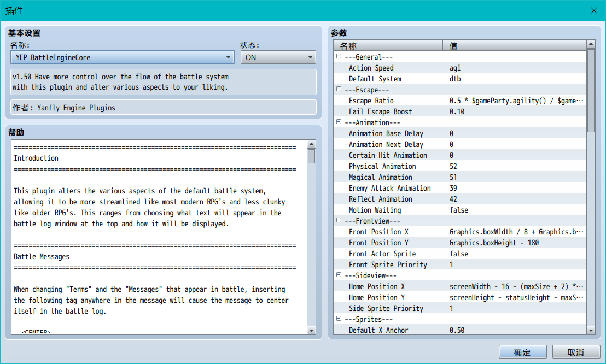Collapse the ---General--- parameter group
The height and width of the screenshot is (364, 606).
[339, 56]
